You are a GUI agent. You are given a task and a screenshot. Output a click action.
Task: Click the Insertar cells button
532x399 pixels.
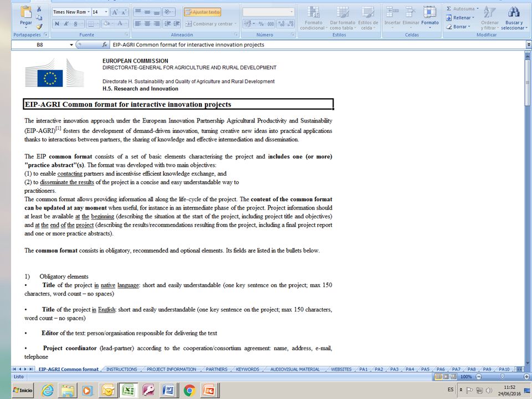click(392, 16)
